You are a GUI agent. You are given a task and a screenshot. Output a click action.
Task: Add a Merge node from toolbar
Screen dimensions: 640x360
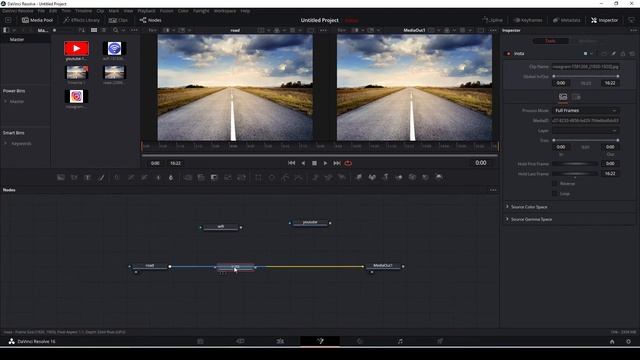pos(188,178)
